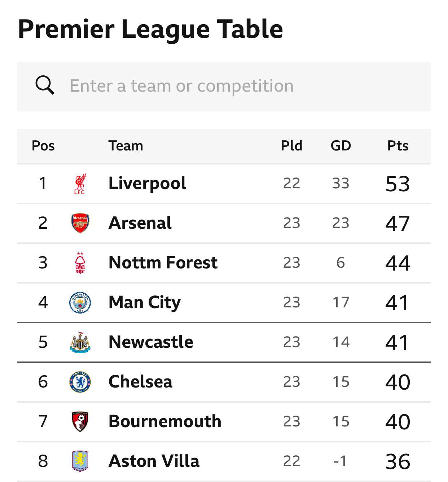Click the Aston Villa badge

pyautogui.click(x=80, y=461)
